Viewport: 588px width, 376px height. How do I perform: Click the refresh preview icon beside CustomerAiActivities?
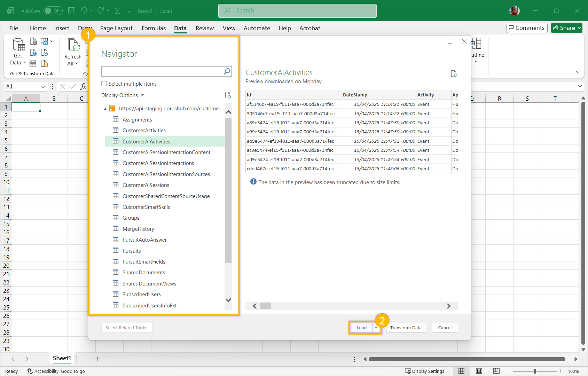[454, 74]
